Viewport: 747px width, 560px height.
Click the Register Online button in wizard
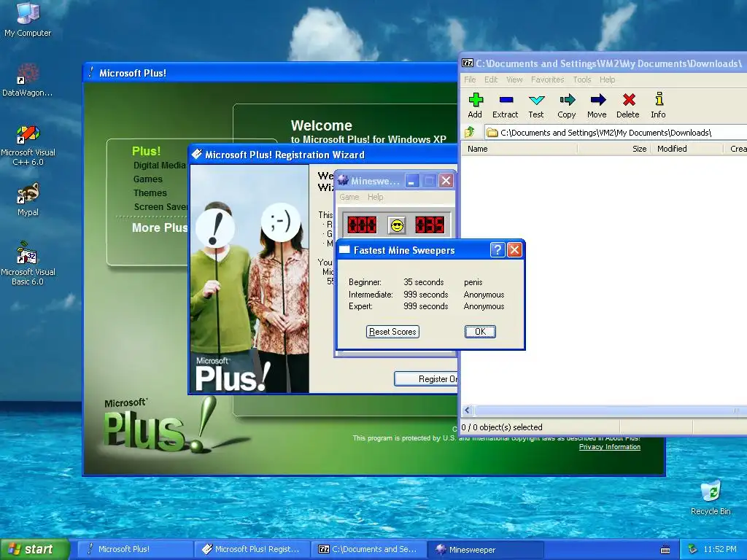pos(426,378)
